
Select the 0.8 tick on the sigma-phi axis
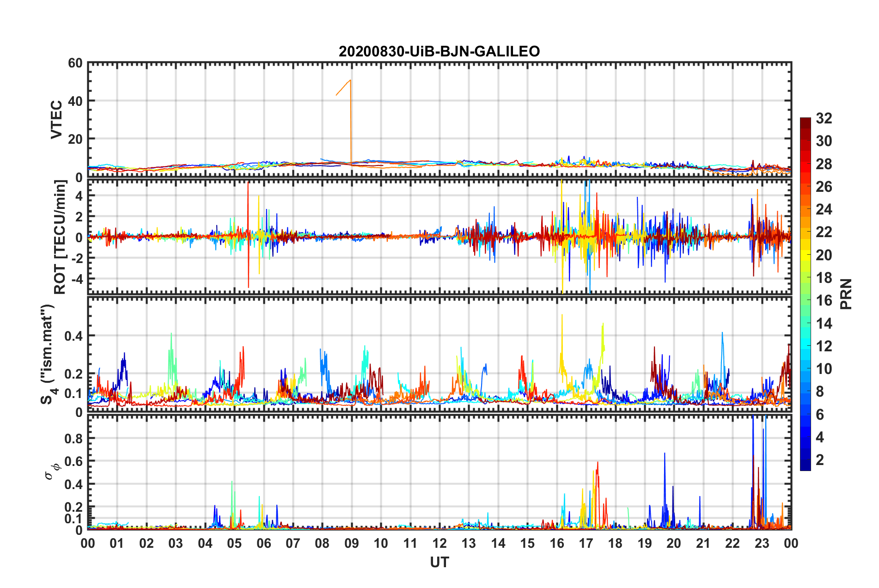[73, 438]
